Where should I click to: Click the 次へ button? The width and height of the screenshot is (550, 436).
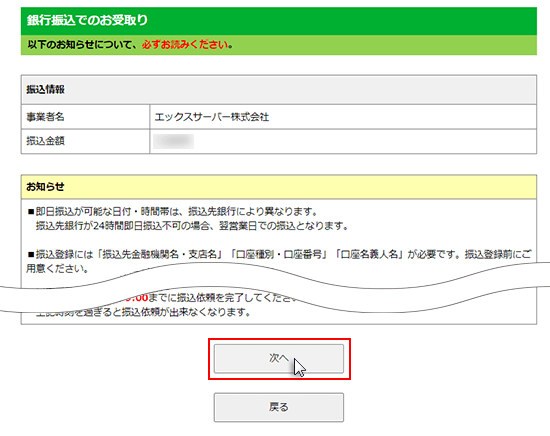279,358
